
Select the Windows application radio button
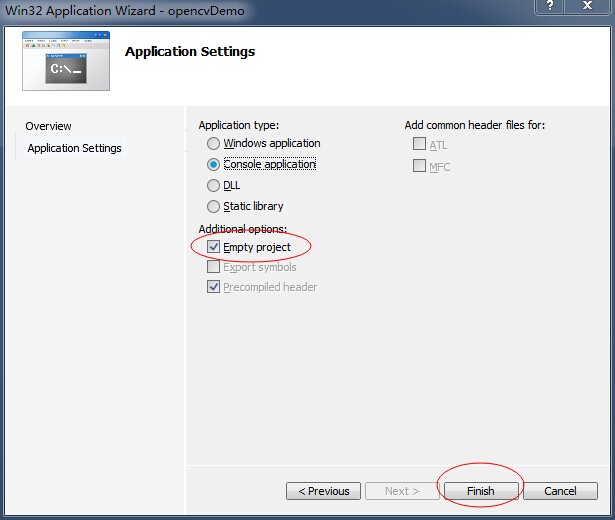[213, 144]
